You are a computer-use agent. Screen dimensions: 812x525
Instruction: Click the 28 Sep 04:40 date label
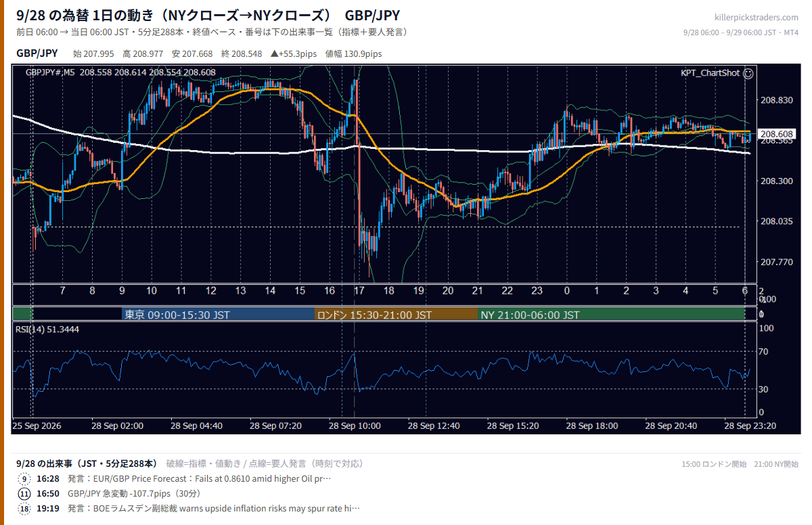click(196, 426)
